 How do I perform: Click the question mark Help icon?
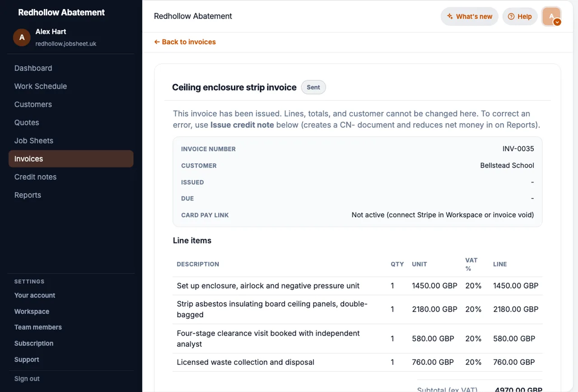click(511, 16)
